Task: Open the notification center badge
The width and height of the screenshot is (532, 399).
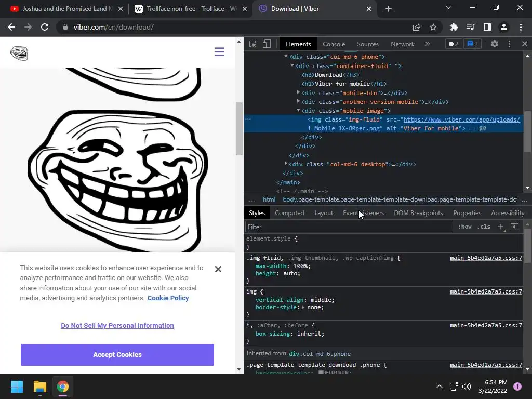Action: point(517,387)
